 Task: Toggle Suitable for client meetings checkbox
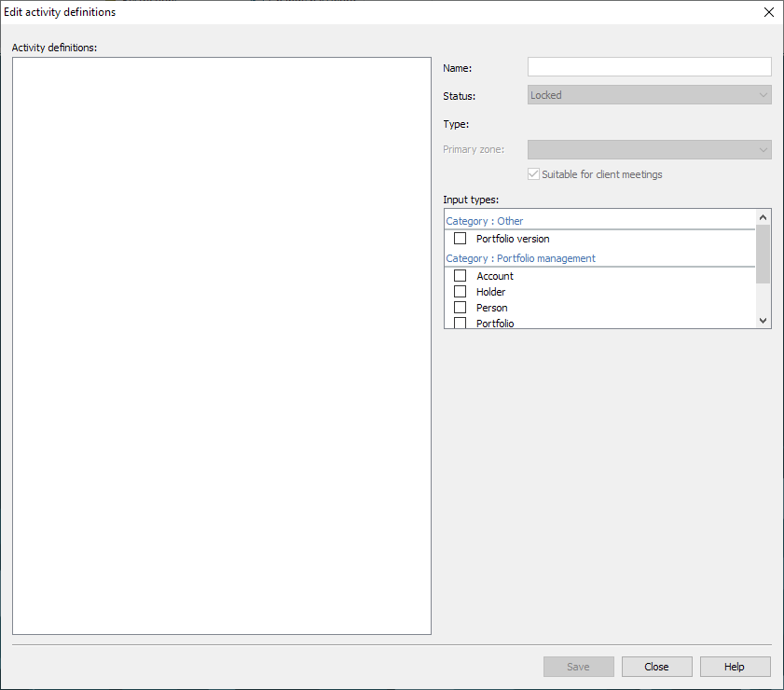[534, 174]
